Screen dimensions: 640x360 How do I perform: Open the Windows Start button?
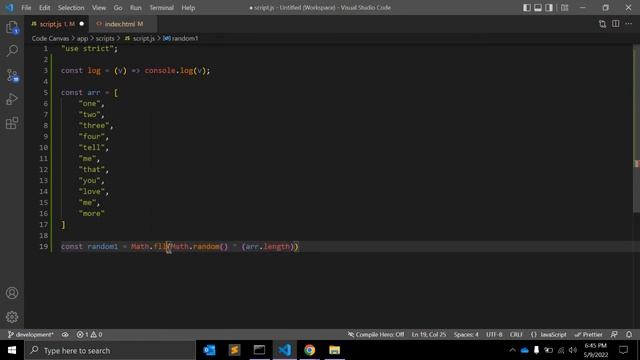click(x=12, y=350)
